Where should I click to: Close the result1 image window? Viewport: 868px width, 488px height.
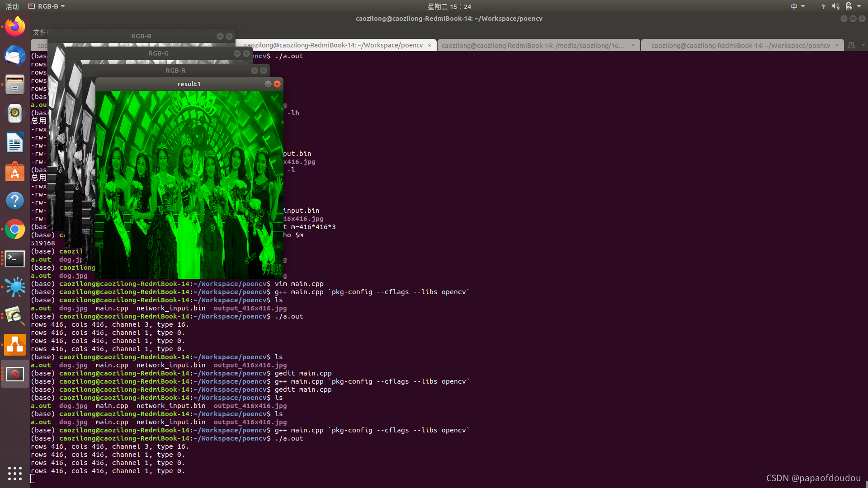277,84
